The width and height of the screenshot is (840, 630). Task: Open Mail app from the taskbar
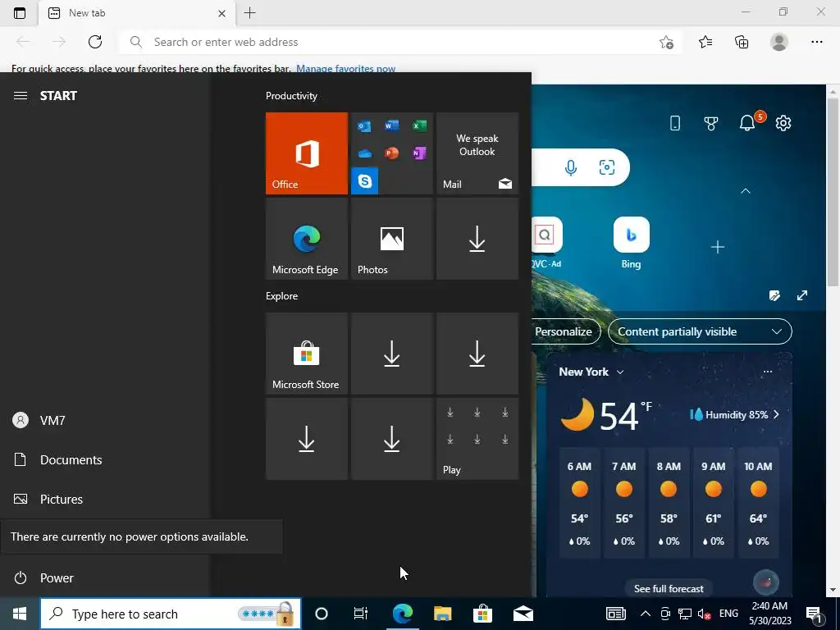[523, 614]
